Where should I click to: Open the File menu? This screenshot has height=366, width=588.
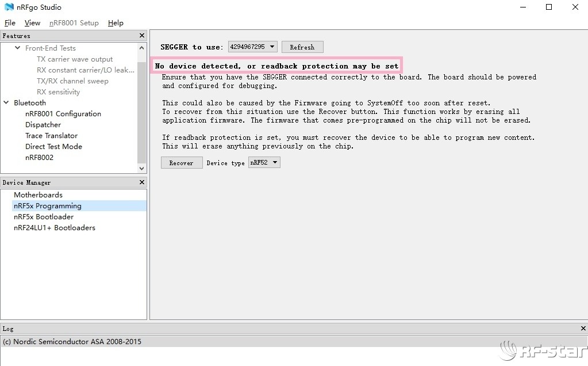[x=10, y=23]
